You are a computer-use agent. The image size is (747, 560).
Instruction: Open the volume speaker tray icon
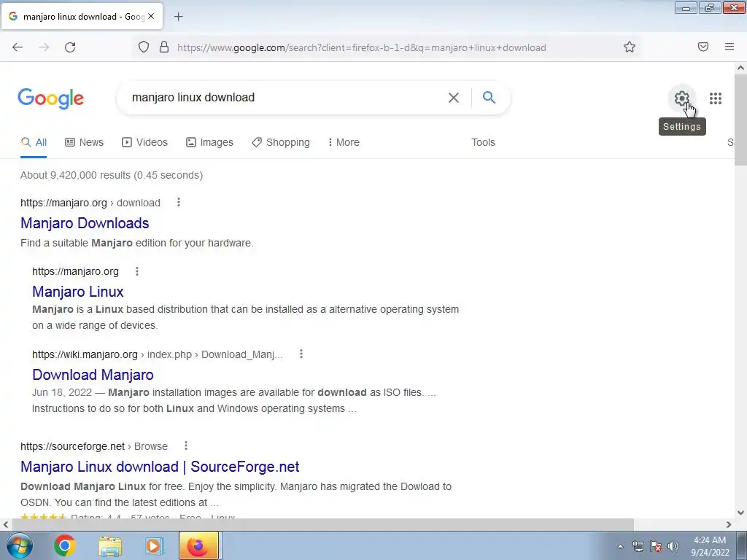click(673, 546)
